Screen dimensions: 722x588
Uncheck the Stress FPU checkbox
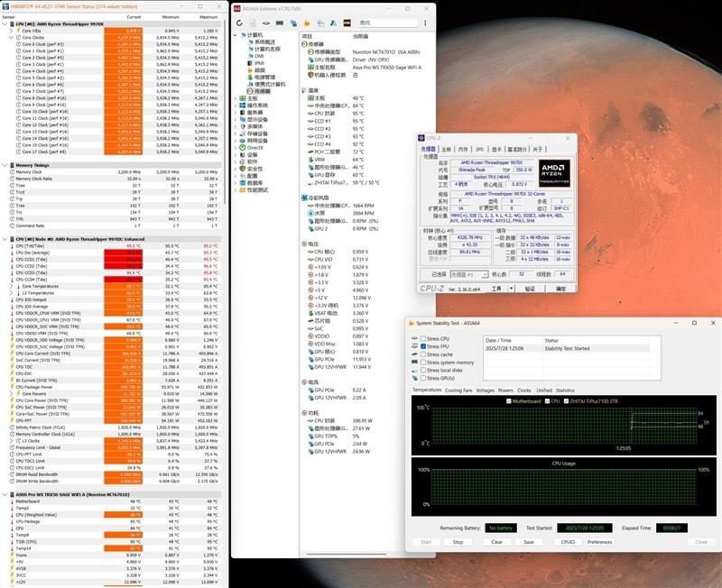pyautogui.click(x=424, y=346)
